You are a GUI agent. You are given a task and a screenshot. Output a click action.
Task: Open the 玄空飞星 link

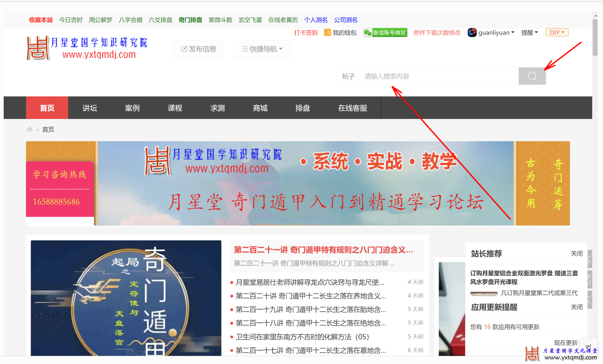[x=250, y=20]
